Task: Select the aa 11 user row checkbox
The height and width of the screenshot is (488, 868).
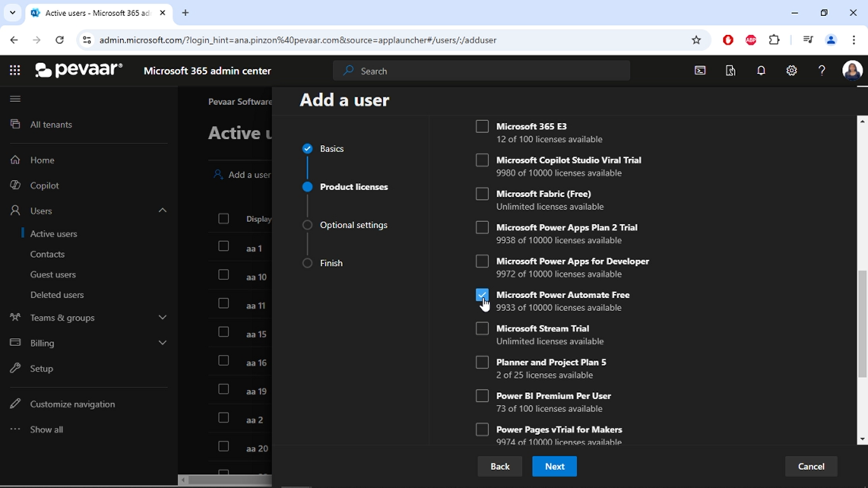Action: (224, 303)
